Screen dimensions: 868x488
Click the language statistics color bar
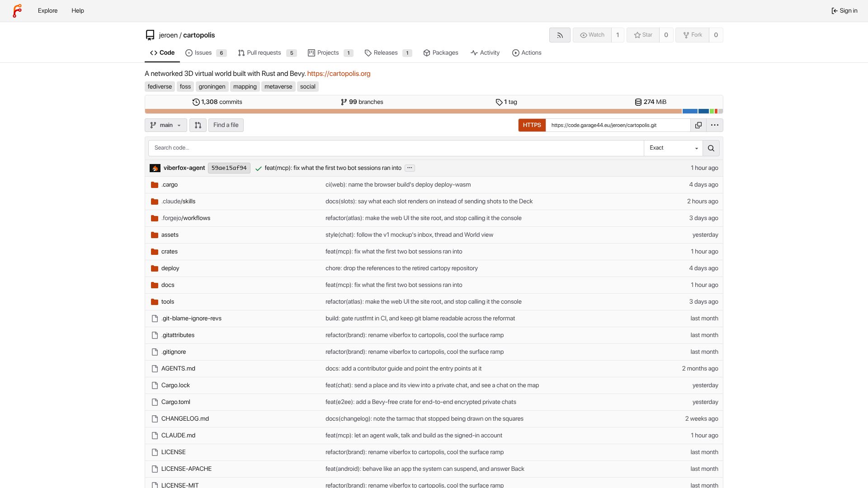434,111
